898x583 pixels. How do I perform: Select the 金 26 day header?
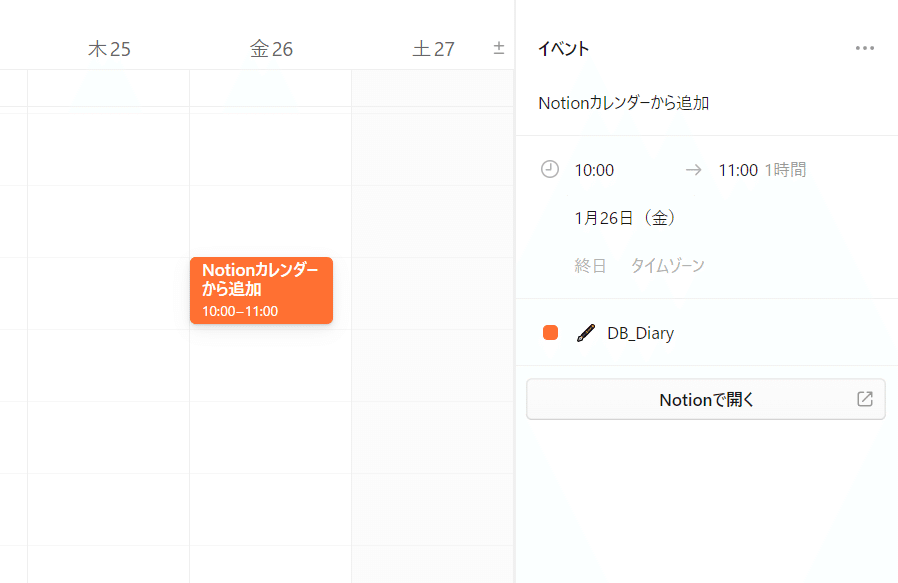click(x=271, y=49)
